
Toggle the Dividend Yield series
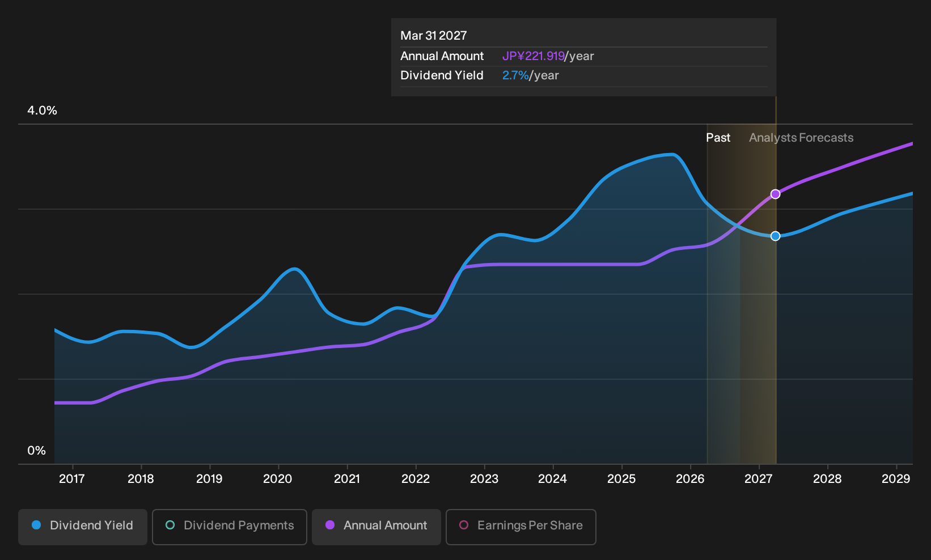click(83, 527)
